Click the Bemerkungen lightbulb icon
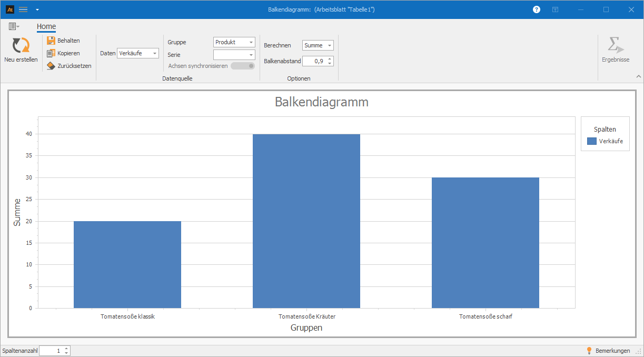Viewport: 644px width, 357px height. [589, 351]
